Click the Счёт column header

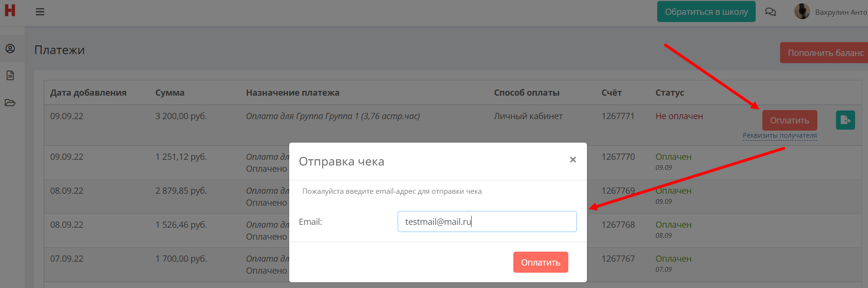coord(611,92)
